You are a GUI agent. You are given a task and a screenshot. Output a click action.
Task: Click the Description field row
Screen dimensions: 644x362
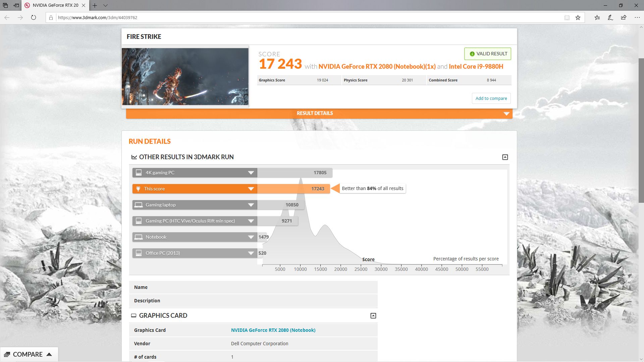pyautogui.click(x=253, y=301)
